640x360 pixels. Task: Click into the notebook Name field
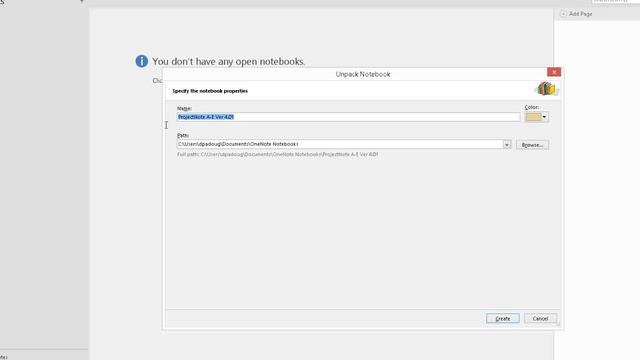click(x=348, y=117)
